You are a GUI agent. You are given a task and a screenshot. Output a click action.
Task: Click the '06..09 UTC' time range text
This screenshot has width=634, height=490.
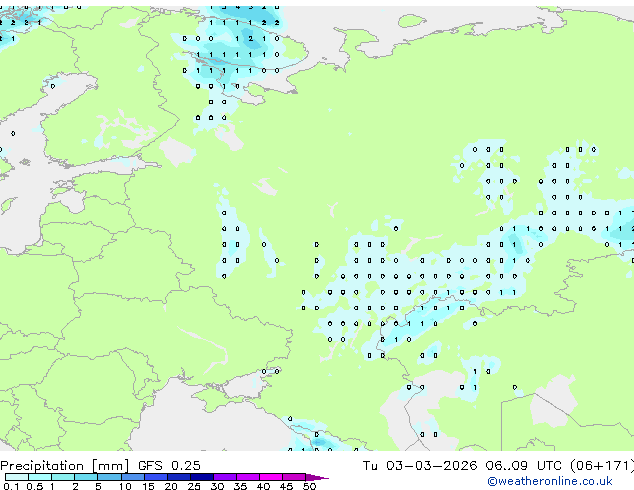tap(524, 466)
